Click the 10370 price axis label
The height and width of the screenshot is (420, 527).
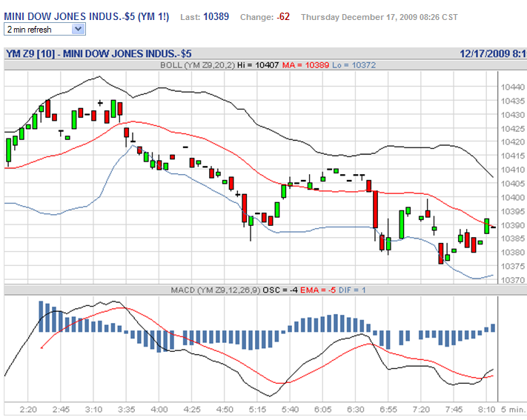click(513, 280)
